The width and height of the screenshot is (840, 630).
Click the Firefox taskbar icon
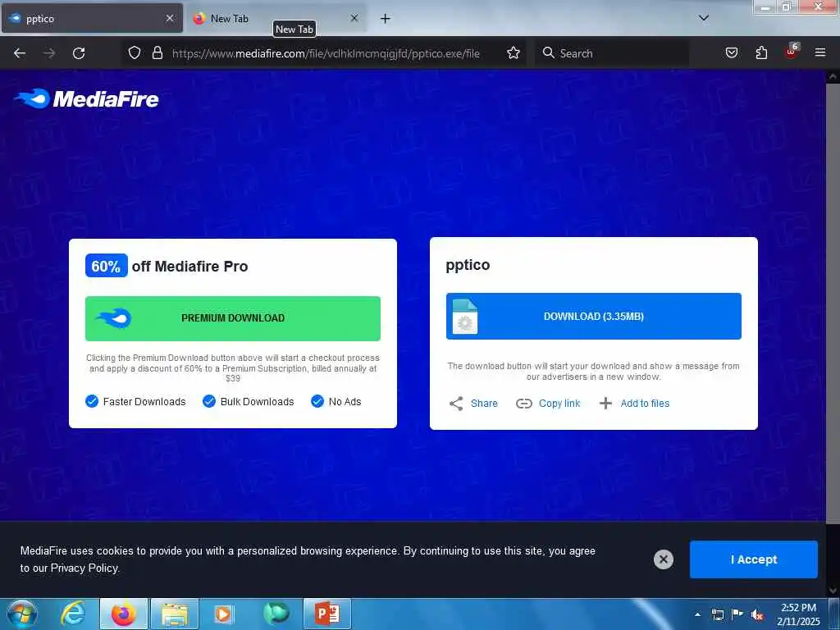[x=123, y=614]
